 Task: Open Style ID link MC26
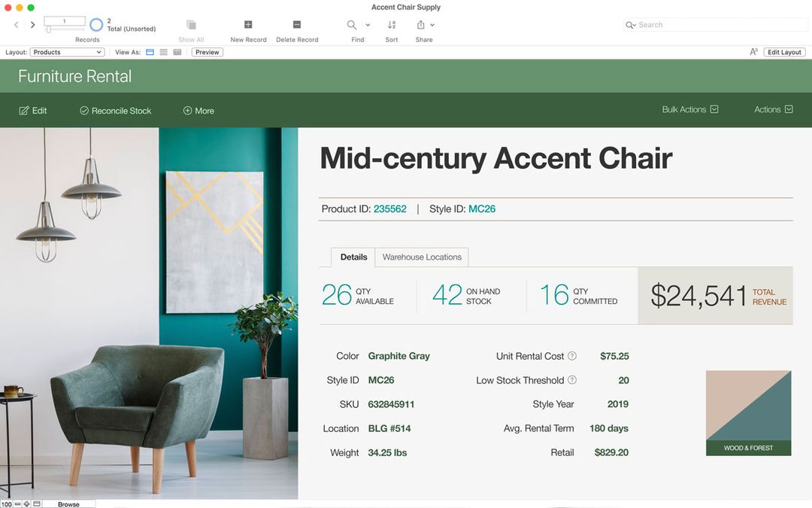pos(482,208)
